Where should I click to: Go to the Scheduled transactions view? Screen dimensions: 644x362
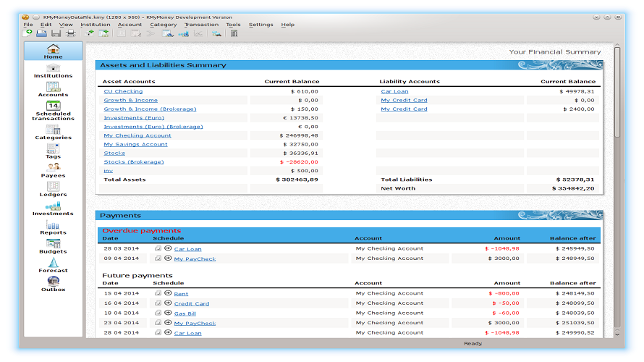pyautogui.click(x=53, y=109)
